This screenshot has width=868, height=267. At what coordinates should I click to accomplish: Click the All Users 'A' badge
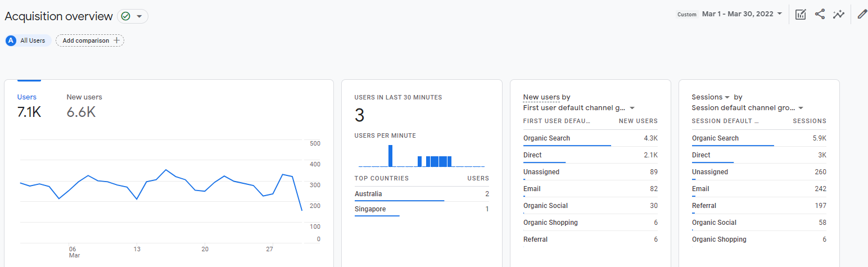[11, 40]
